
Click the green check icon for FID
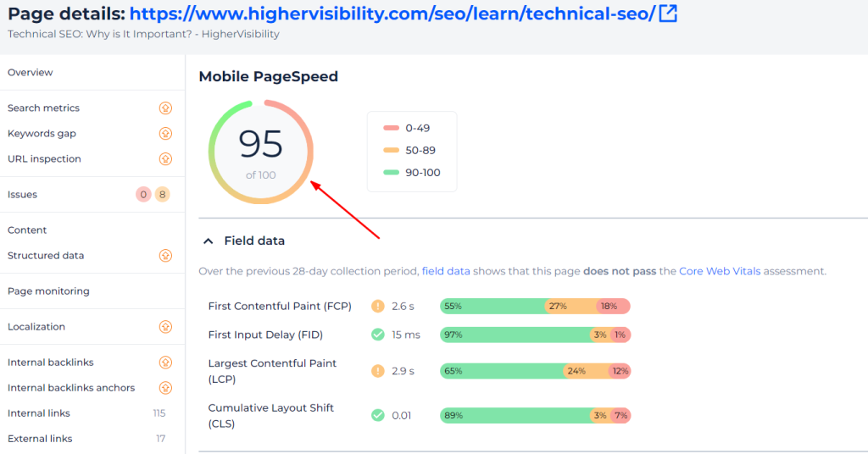pyautogui.click(x=378, y=335)
